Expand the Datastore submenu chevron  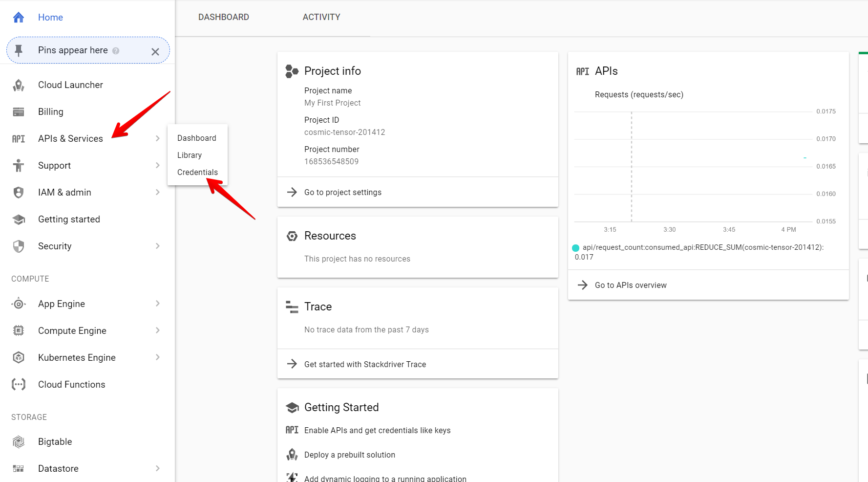tap(157, 468)
